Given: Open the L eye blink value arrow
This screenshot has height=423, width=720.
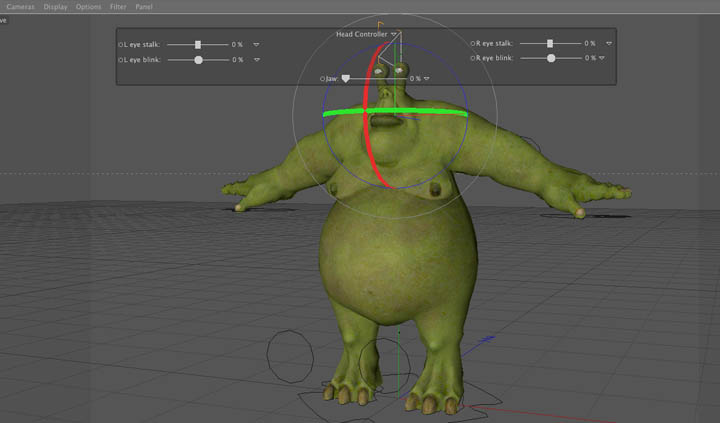Looking at the screenshot, I should click(257, 60).
